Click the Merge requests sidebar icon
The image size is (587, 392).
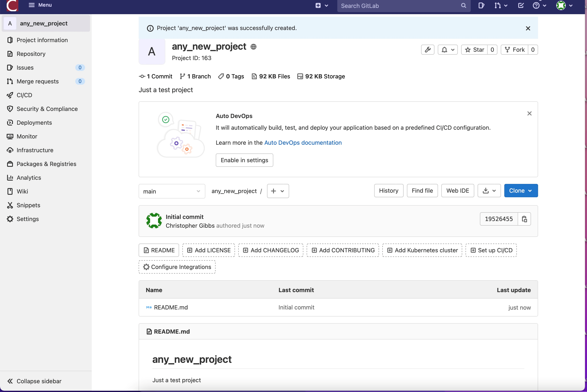(x=10, y=81)
